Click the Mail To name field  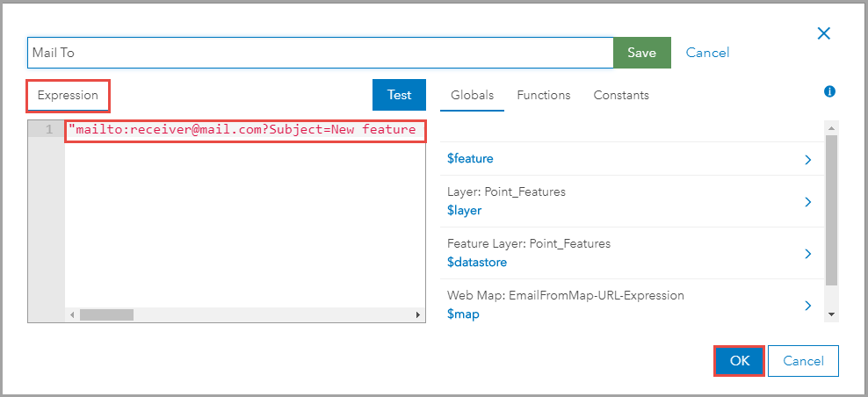click(x=320, y=53)
